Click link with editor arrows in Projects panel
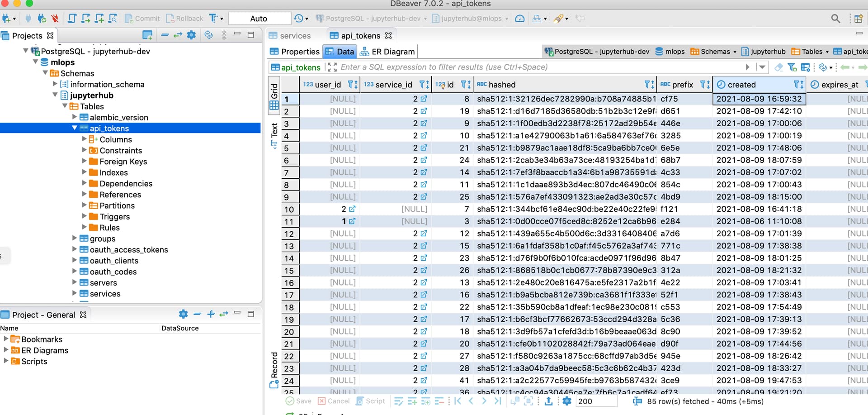Viewport: 868px width, 415px height. 178,35
